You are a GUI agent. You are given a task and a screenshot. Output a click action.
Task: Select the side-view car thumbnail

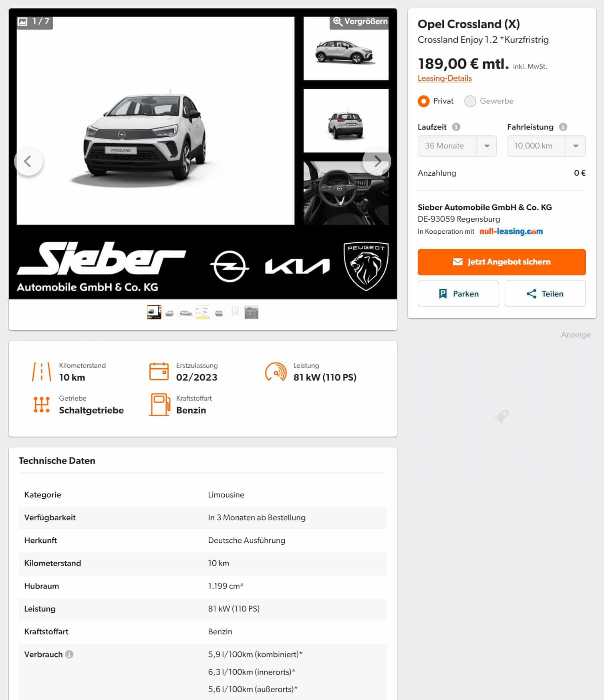click(346, 48)
